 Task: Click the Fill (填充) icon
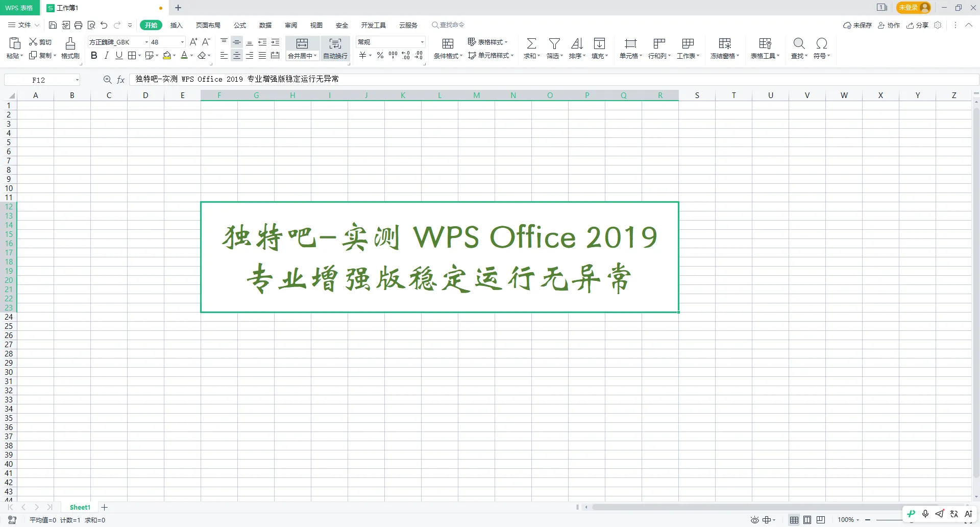point(600,43)
